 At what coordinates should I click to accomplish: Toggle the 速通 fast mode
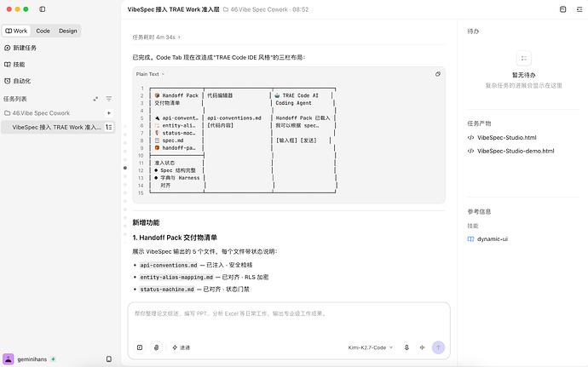tap(182, 347)
